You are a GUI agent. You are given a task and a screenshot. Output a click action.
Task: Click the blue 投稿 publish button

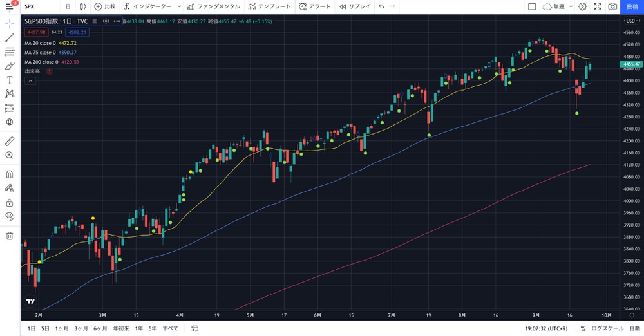632,6
